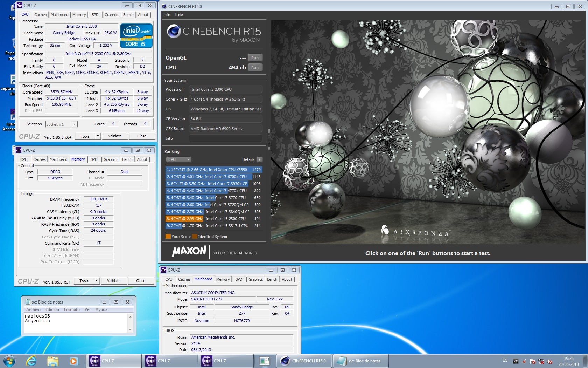Screen dimensions: 588x368
Task: Open Windows Media Player taskbar icon
Action: tap(73, 361)
